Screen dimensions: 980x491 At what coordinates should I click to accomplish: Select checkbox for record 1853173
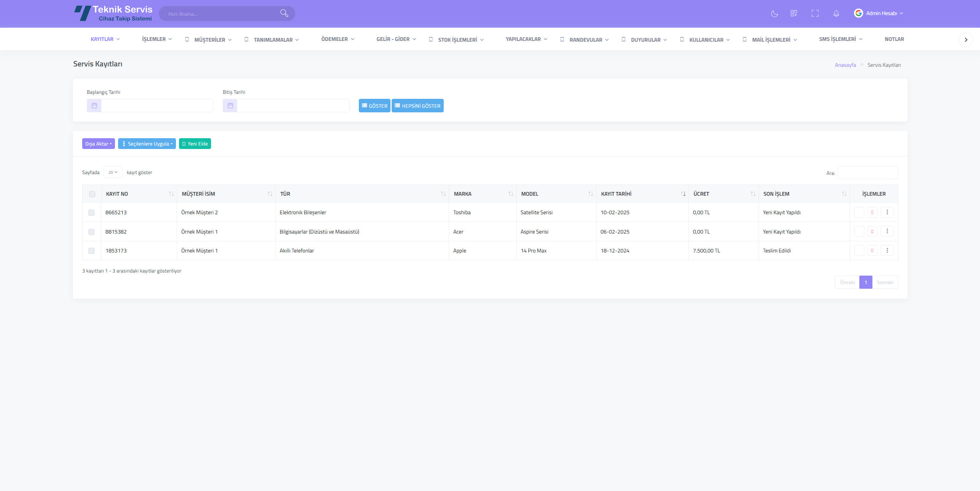click(91, 251)
